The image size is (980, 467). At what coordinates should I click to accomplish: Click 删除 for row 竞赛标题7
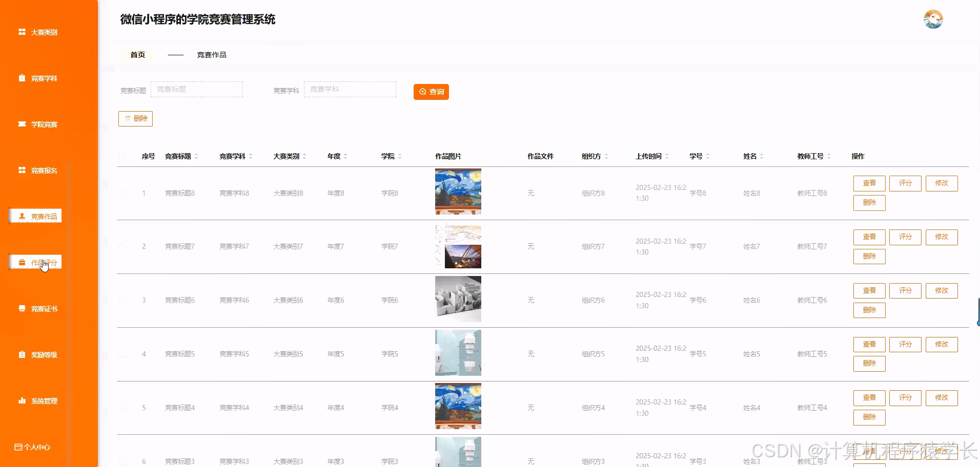(x=869, y=257)
